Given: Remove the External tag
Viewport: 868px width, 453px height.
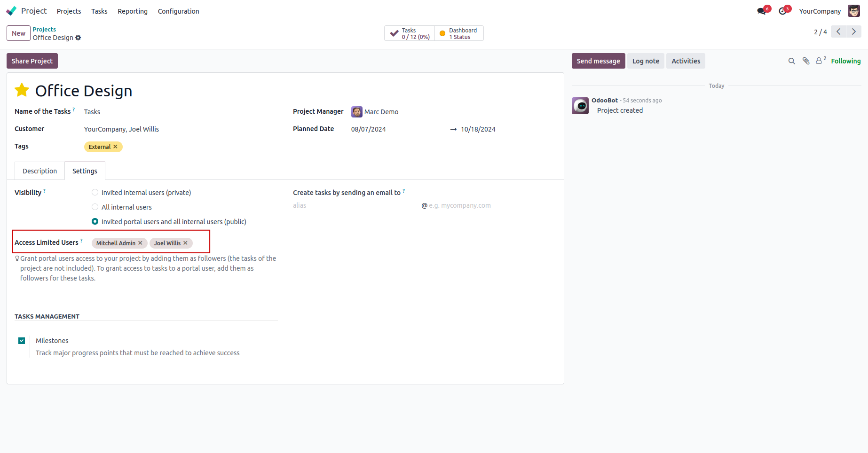Looking at the screenshot, I should 115,147.
